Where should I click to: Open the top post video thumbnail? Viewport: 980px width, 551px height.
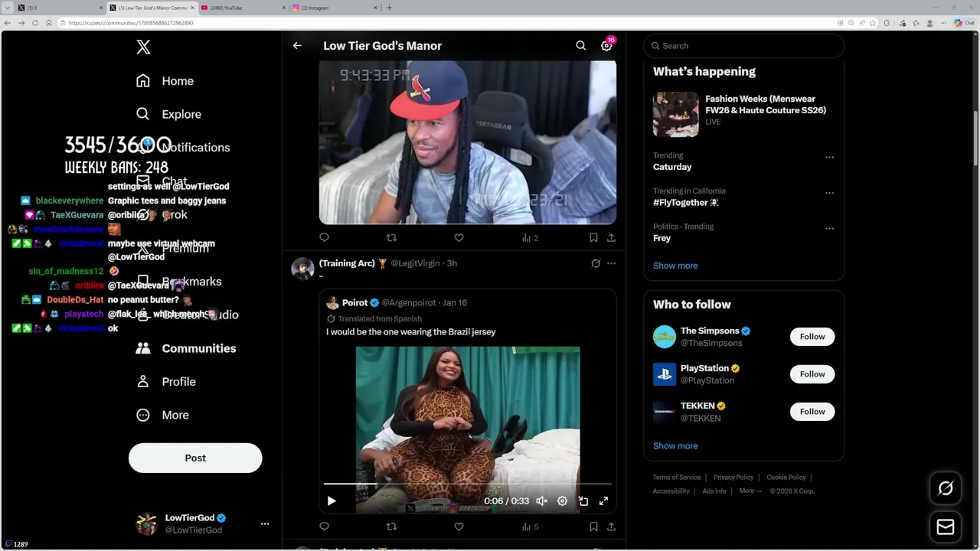click(467, 142)
